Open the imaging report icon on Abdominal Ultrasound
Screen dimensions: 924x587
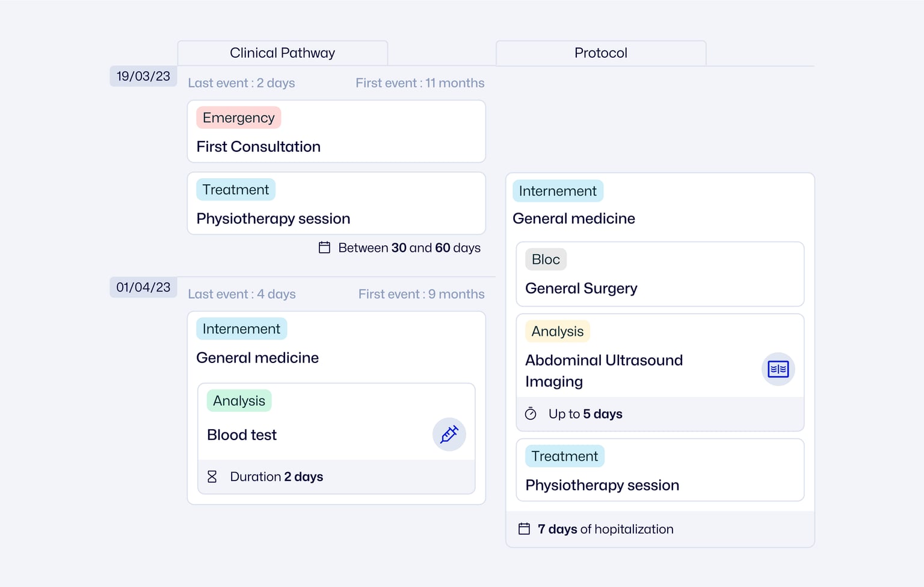[778, 369]
